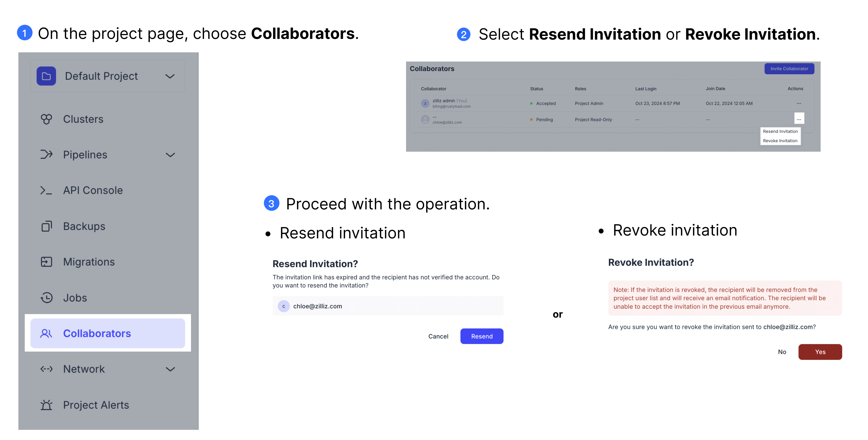Click the API Console terminal icon
The image size is (868, 440).
tap(47, 190)
